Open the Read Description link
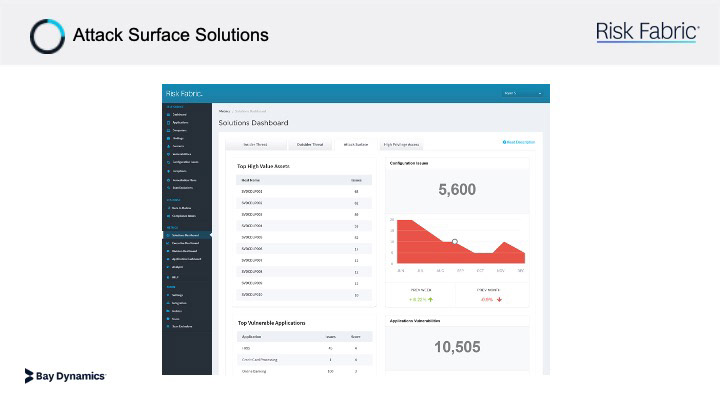The image size is (720, 405). [519, 142]
